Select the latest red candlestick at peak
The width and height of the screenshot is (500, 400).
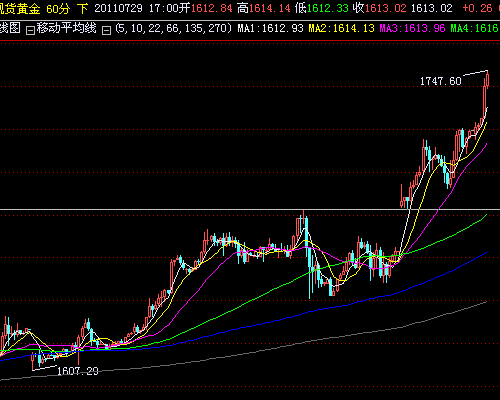pyautogui.click(x=488, y=80)
